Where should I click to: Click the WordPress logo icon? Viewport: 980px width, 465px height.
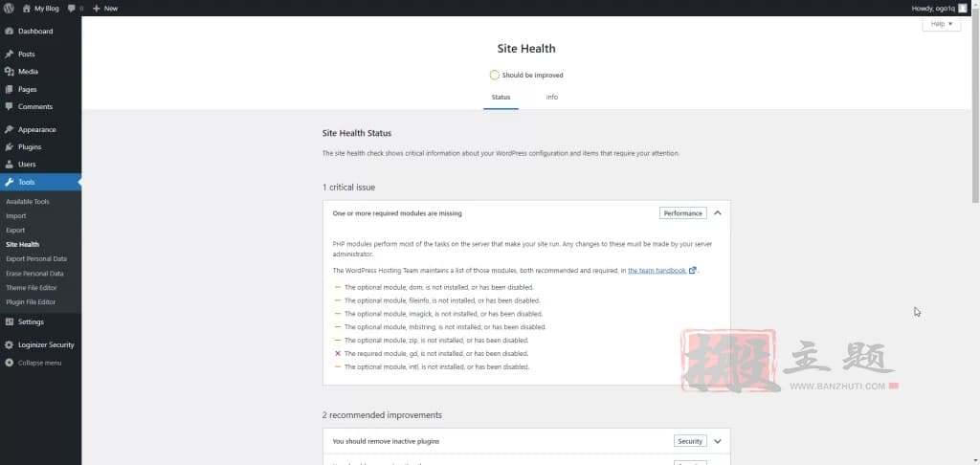tap(9, 8)
